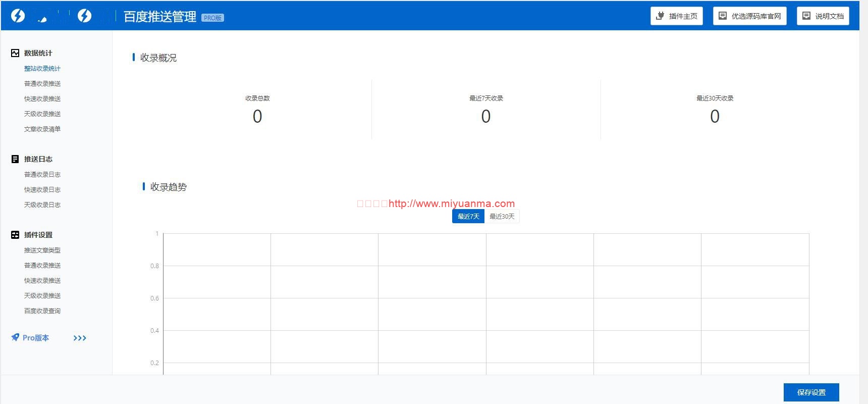Open the 说明文档 button

point(823,16)
